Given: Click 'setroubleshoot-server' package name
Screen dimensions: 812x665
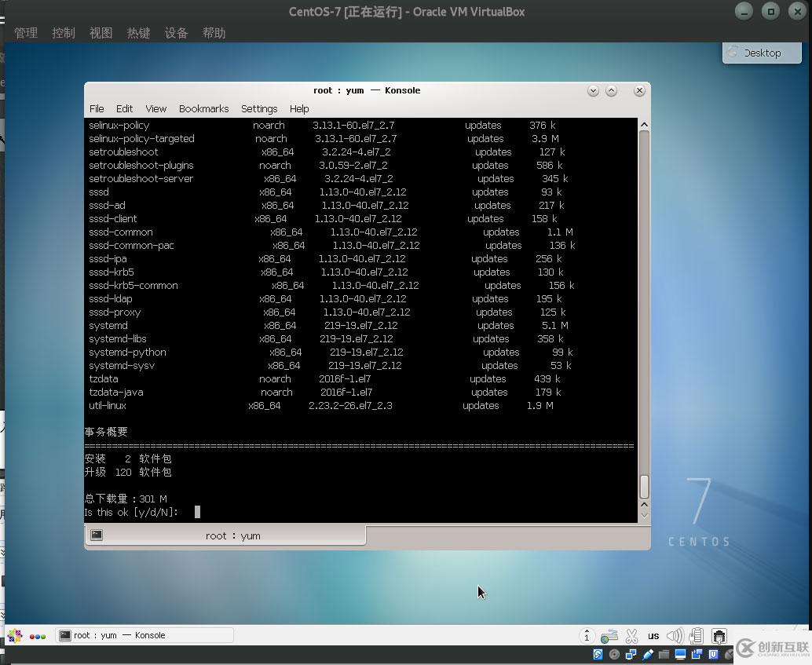Looking at the screenshot, I should point(141,179).
